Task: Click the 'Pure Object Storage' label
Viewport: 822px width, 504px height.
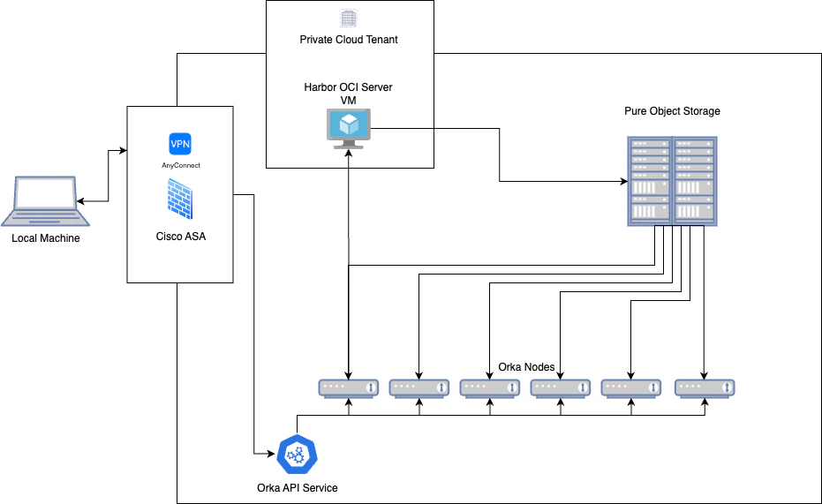Action: [x=672, y=111]
